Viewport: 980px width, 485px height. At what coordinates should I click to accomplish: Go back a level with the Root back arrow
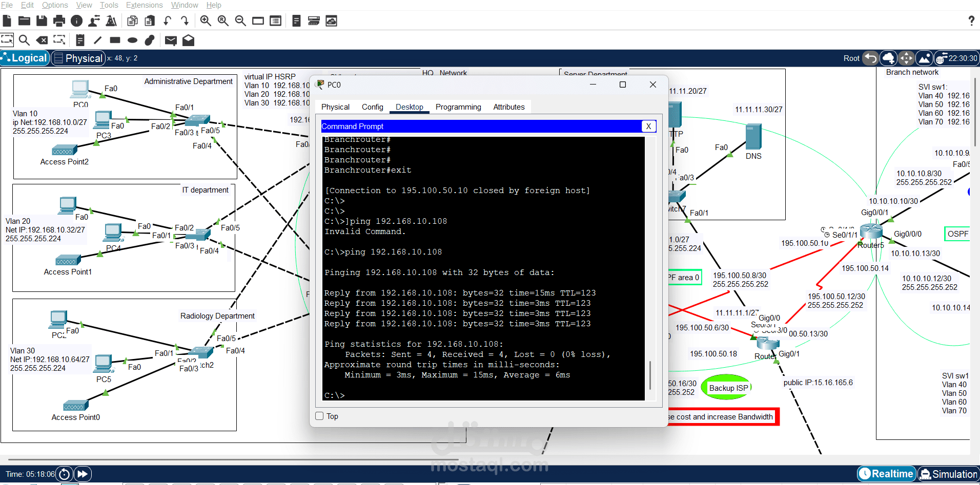tap(870, 58)
